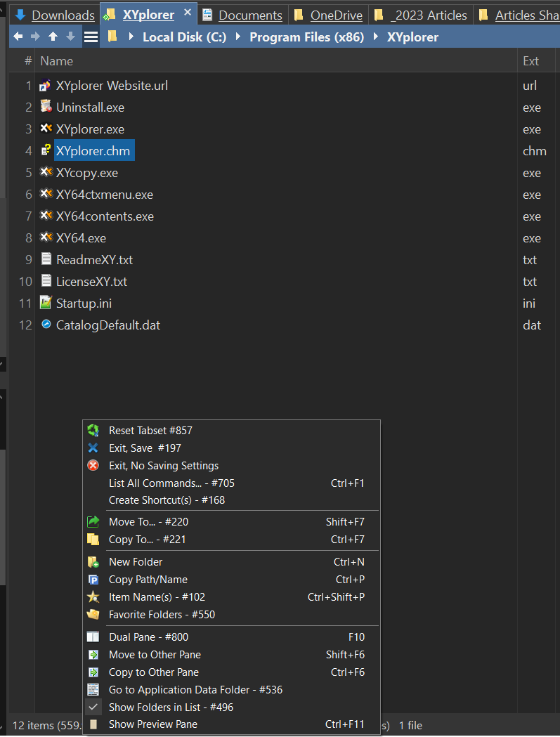Expand breadcrumb arrow before Local Disk (C:)
Viewport: 560px width, 737px height.
tap(131, 37)
